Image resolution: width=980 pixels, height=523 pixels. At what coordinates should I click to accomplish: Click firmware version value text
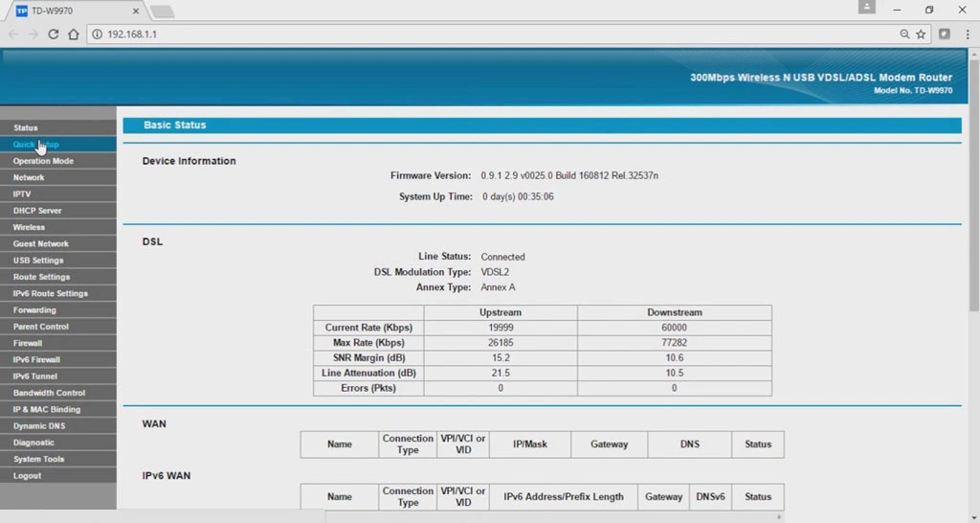pyautogui.click(x=569, y=176)
